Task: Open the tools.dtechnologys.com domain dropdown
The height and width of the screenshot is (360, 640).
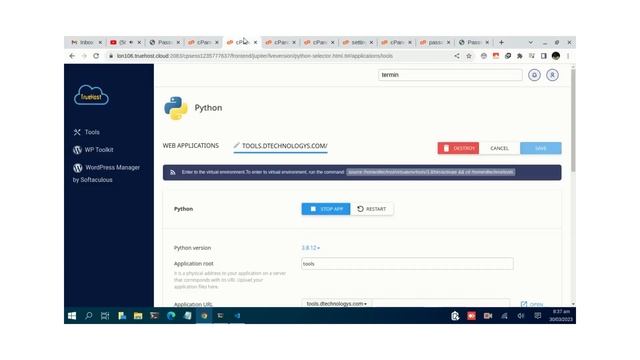Action: click(x=336, y=304)
